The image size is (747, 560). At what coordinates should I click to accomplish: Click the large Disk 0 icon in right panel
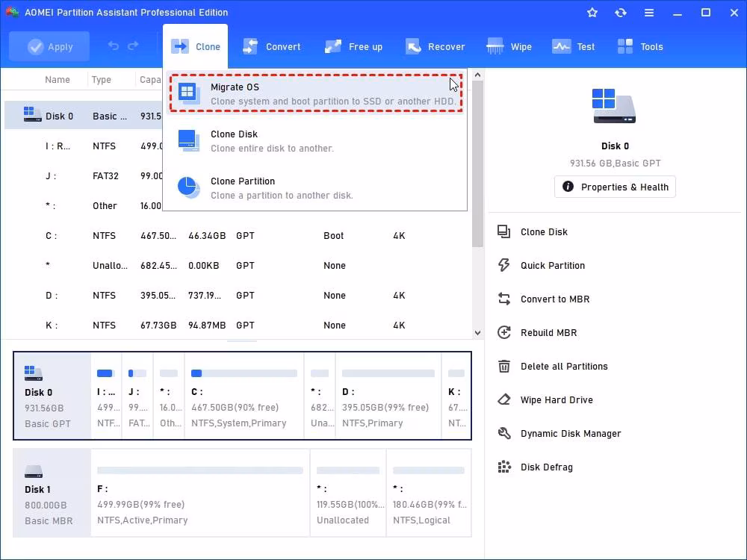tap(614, 106)
